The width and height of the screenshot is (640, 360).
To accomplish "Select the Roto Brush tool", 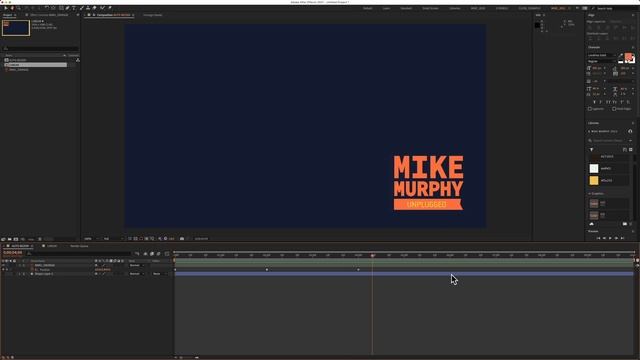I will click(x=102, y=8).
